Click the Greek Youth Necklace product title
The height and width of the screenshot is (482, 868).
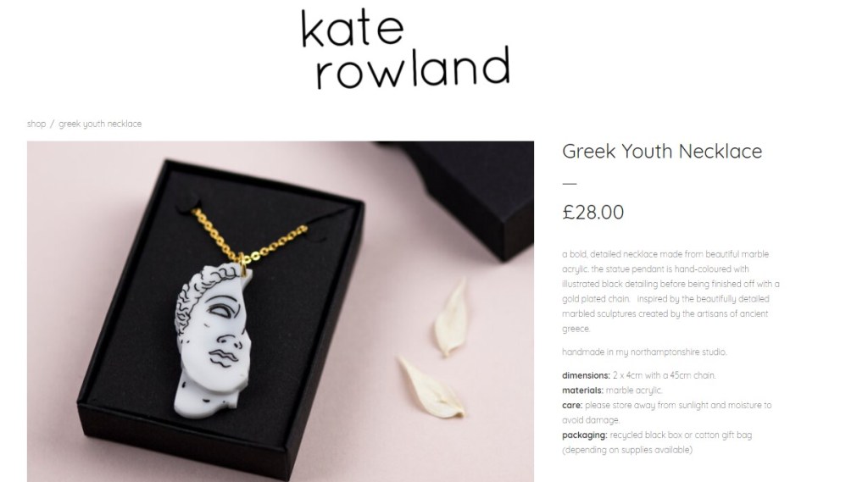(662, 151)
